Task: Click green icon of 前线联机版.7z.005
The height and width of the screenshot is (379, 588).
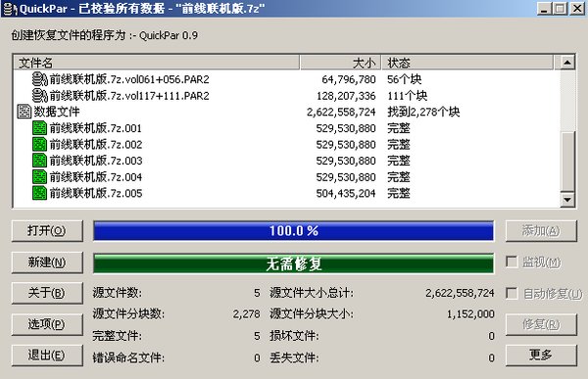Action: (39, 193)
